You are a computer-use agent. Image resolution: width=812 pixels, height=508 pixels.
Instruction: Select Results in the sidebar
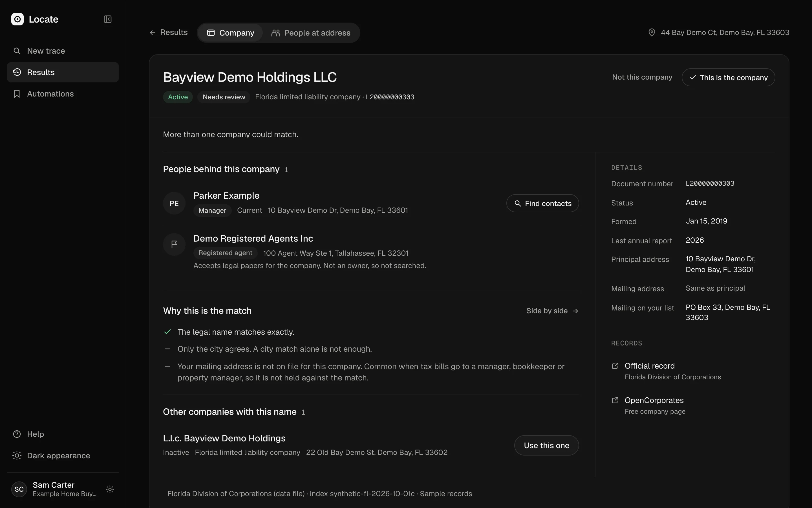tap(63, 72)
